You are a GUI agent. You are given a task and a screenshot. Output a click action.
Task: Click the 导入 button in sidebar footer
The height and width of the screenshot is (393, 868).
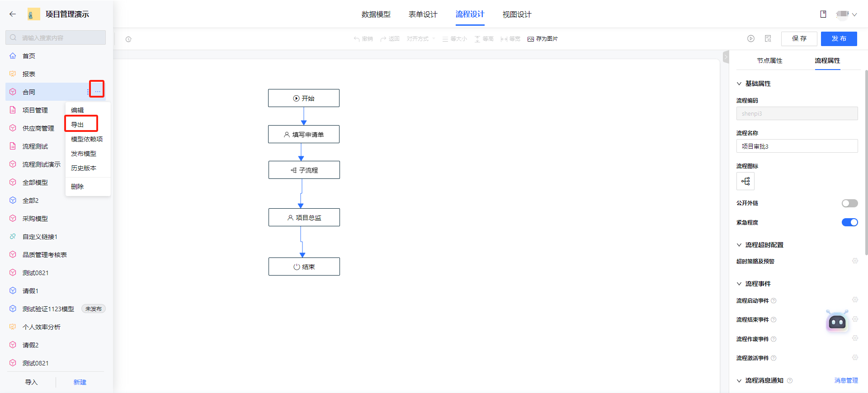point(31,382)
